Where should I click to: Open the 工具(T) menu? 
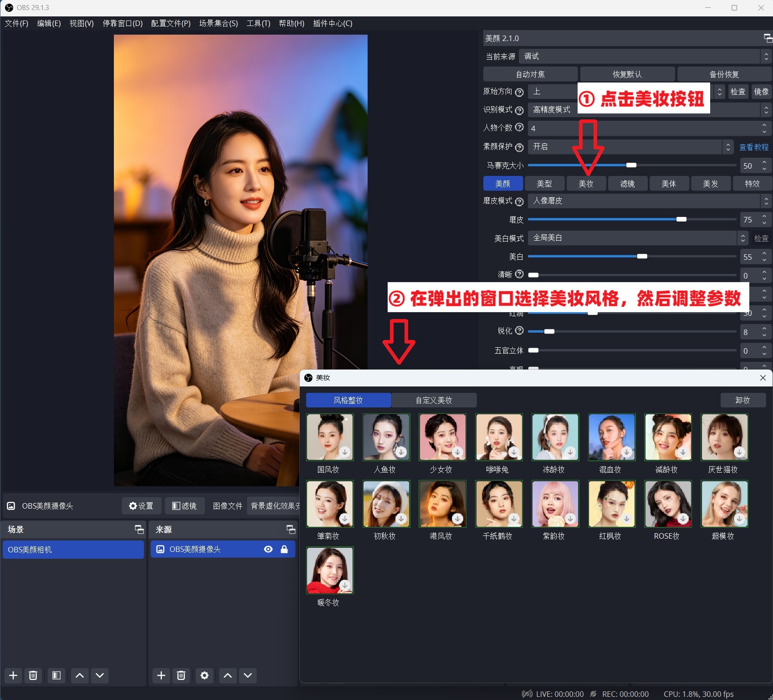pyautogui.click(x=258, y=23)
